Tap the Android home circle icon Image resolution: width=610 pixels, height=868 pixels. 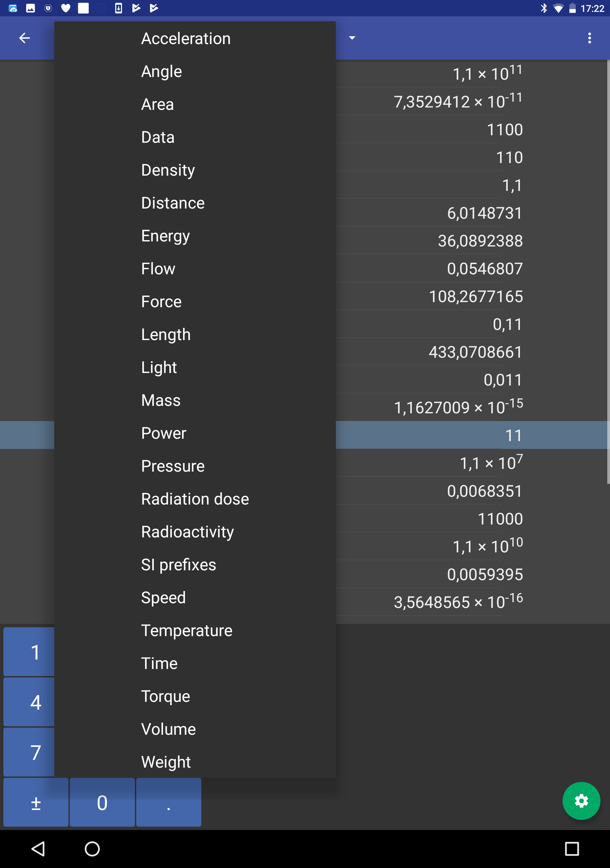(92, 849)
